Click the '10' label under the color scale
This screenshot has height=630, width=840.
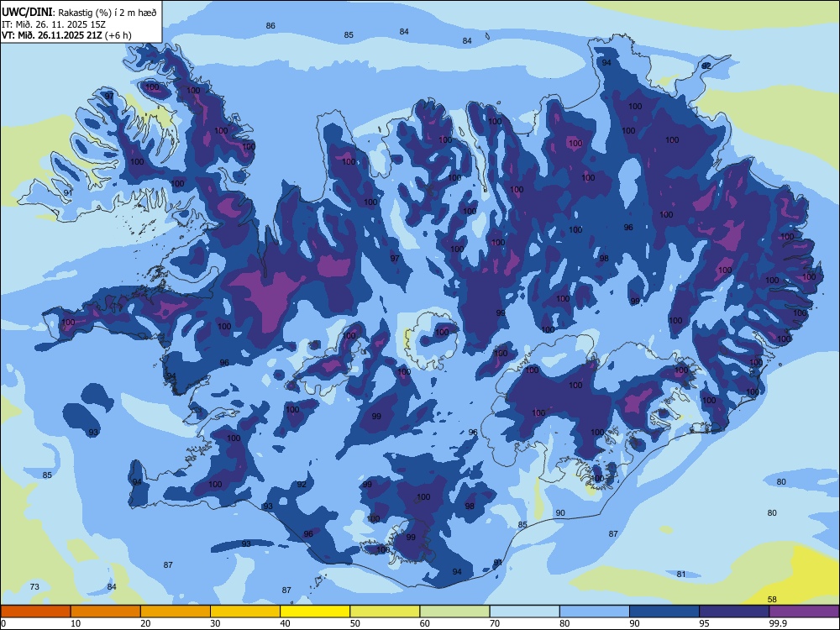76,623
